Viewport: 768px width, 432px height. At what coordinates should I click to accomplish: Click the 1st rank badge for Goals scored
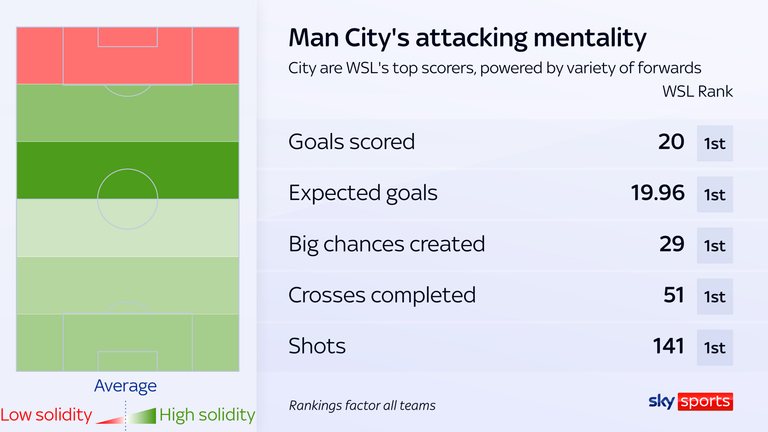[715, 143]
